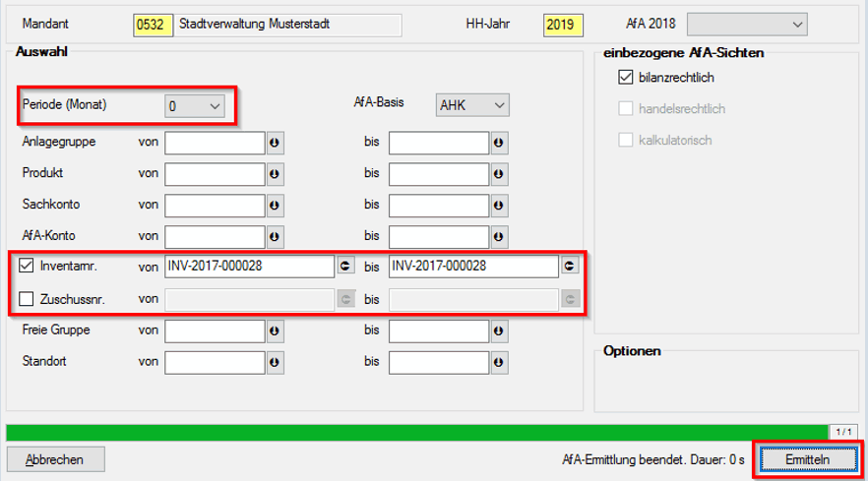Click the HH-Jahr 2019 field
Viewport: 868px width, 481px height.
tap(563, 24)
